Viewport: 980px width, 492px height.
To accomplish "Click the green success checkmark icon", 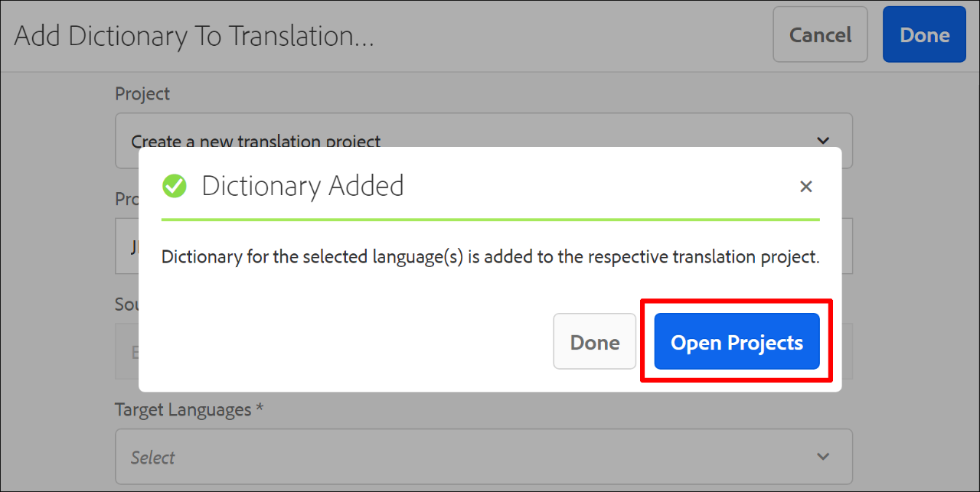I will [x=175, y=186].
